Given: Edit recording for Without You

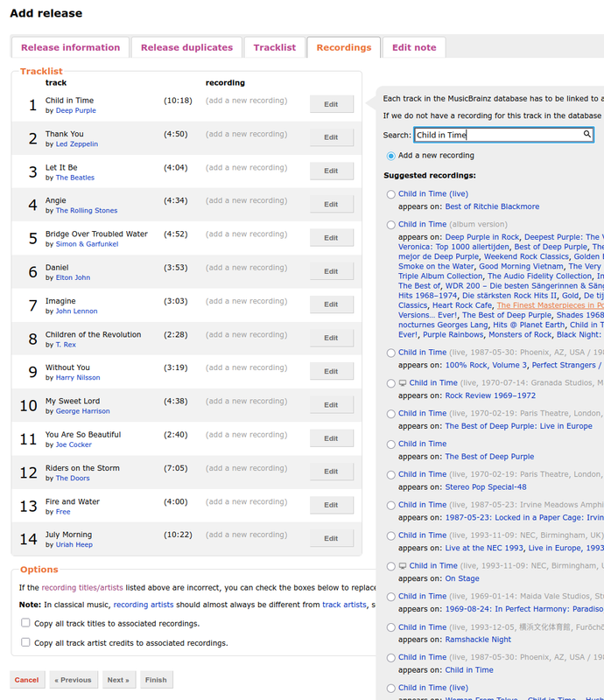Looking at the screenshot, I should [332, 371].
